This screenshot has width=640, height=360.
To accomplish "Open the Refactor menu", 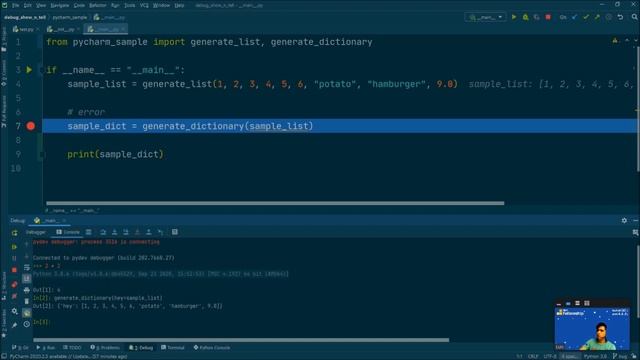I will [98, 5].
